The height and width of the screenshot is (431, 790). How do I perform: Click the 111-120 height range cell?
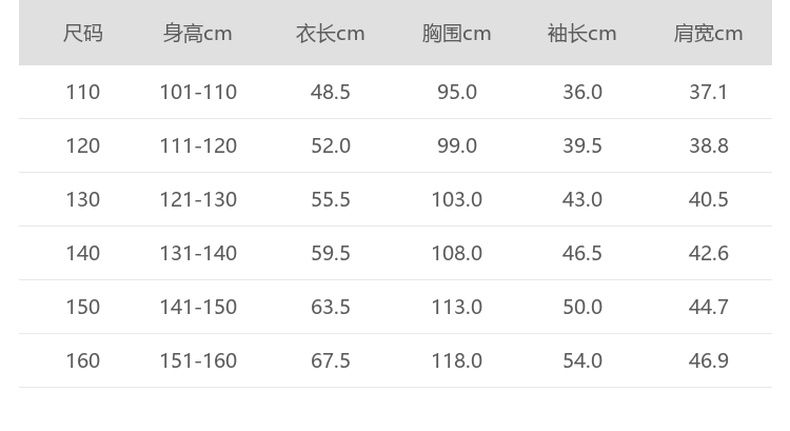coord(198,146)
